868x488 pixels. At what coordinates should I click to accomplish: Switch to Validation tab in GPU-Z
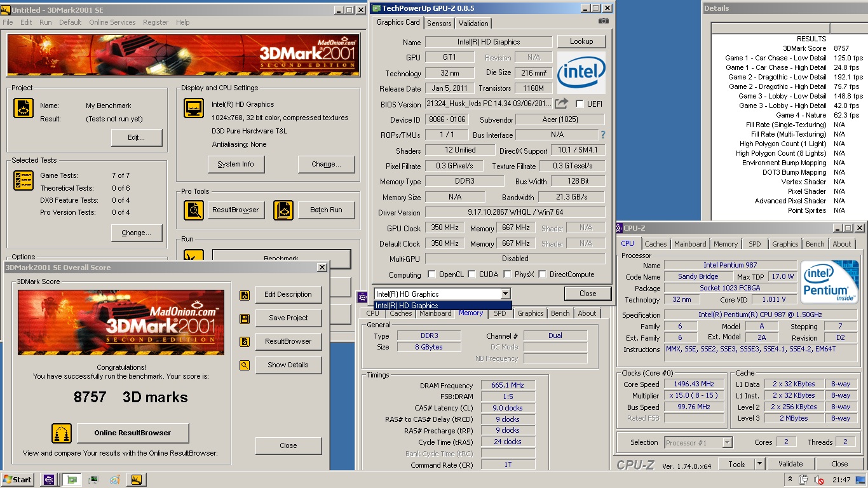pyautogui.click(x=473, y=24)
